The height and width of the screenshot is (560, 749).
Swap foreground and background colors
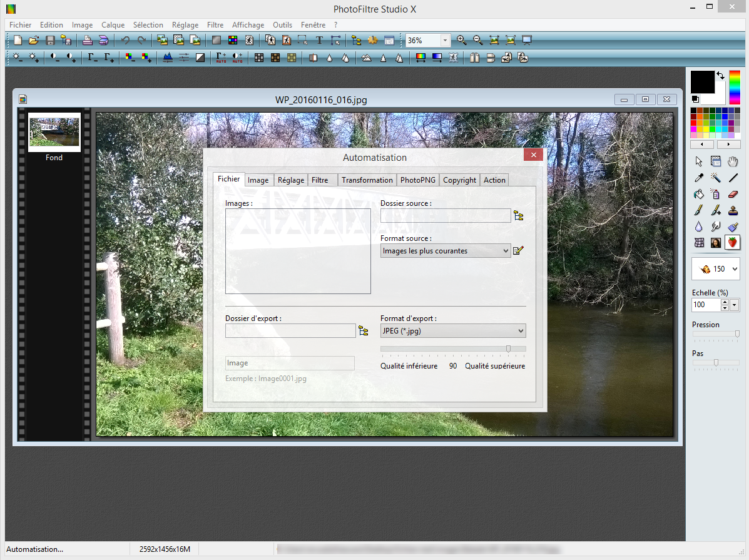click(x=720, y=75)
